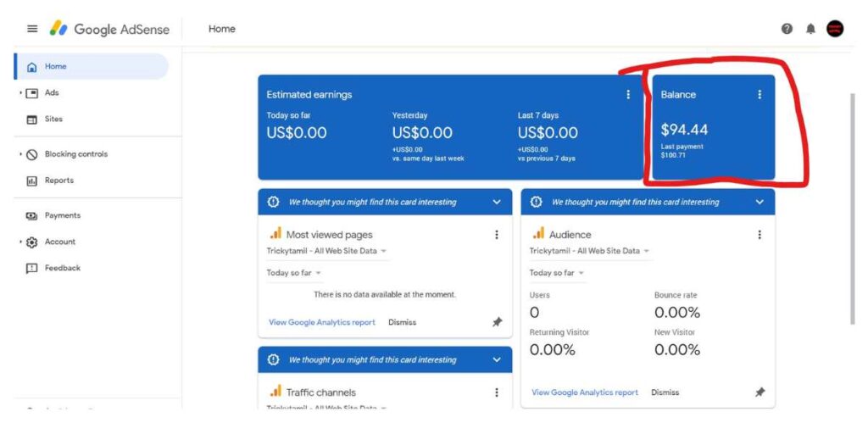
Task: Dismiss the Audience card
Action: pyautogui.click(x=665, y=392)
